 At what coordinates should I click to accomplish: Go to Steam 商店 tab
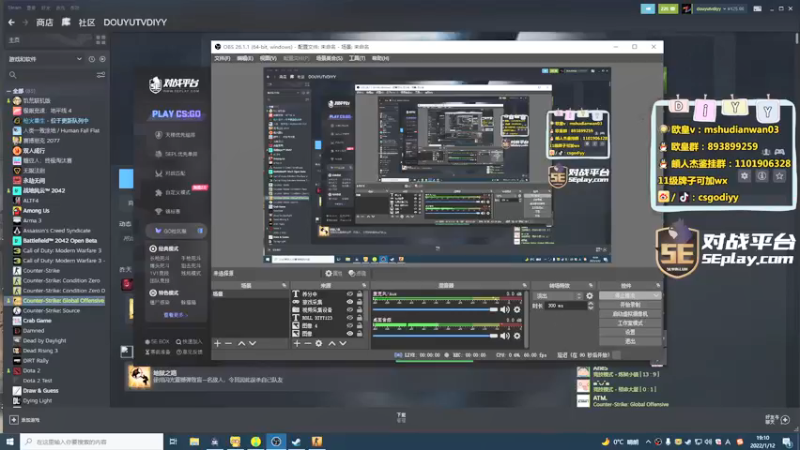click(45, 22)
